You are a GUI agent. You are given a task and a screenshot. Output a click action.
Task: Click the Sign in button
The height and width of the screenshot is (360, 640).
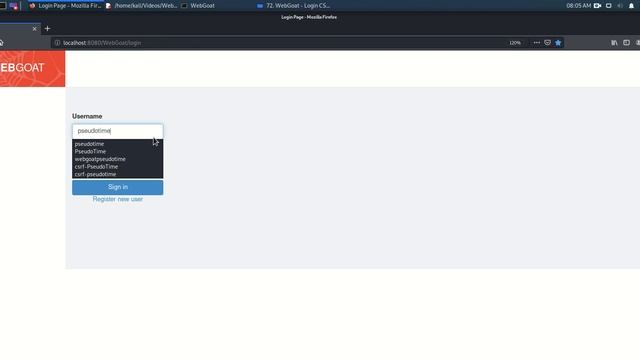click(118, 187)
